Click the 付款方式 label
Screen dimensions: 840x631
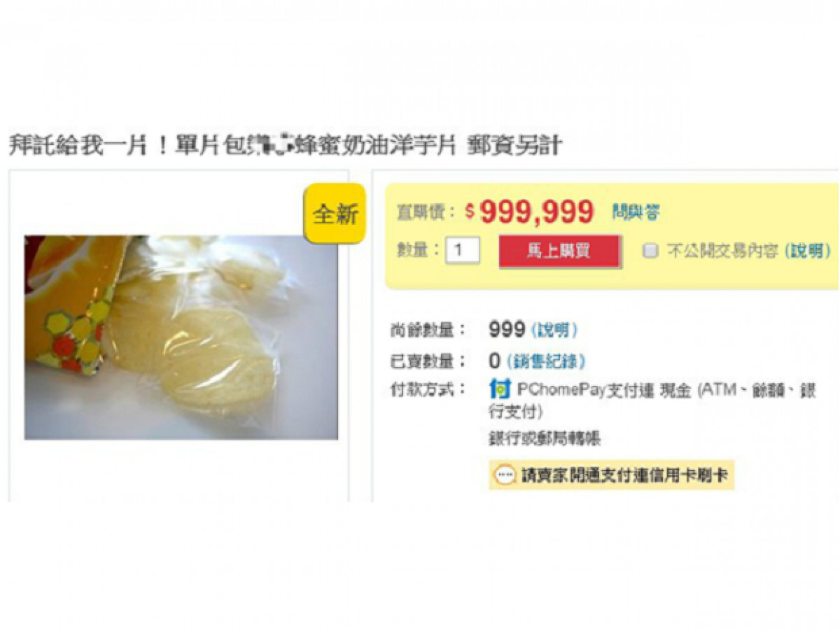point(428,390)
